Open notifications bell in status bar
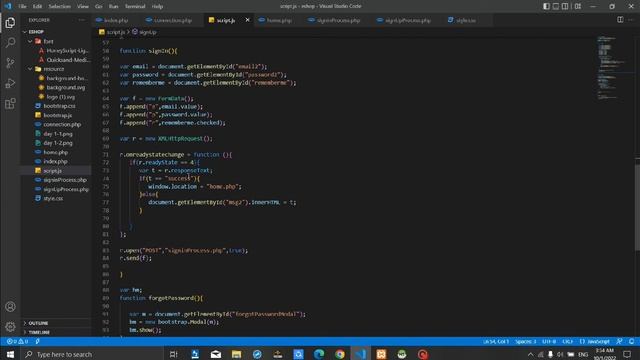This screenshot has width=640, height=360. (631, 341)
